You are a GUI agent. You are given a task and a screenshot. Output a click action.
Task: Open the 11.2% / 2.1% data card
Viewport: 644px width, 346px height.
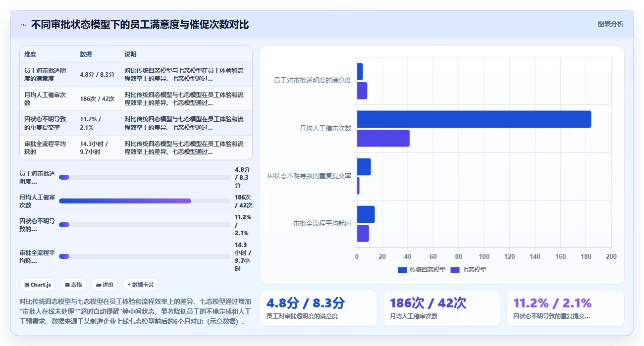565,308
